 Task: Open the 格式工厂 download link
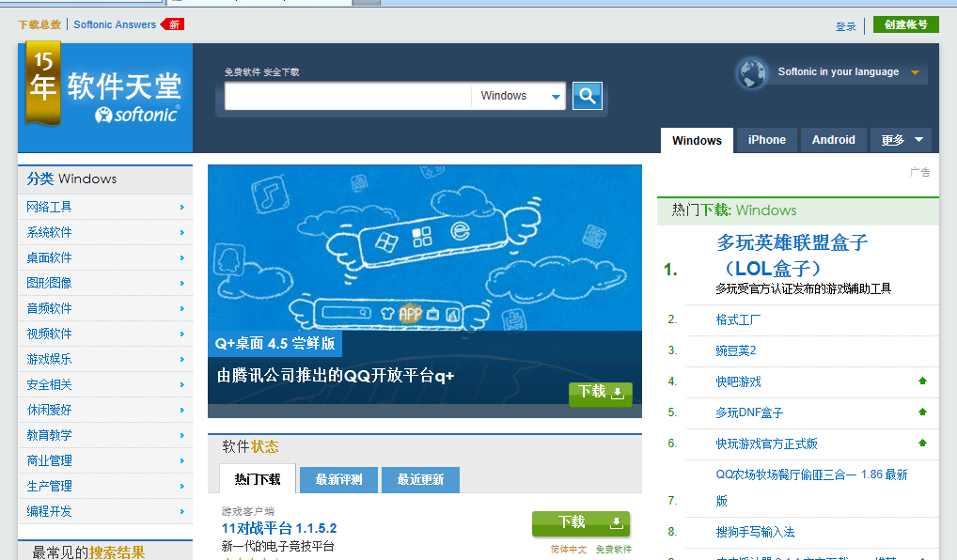pyautogui.click(x=739, y=319)
